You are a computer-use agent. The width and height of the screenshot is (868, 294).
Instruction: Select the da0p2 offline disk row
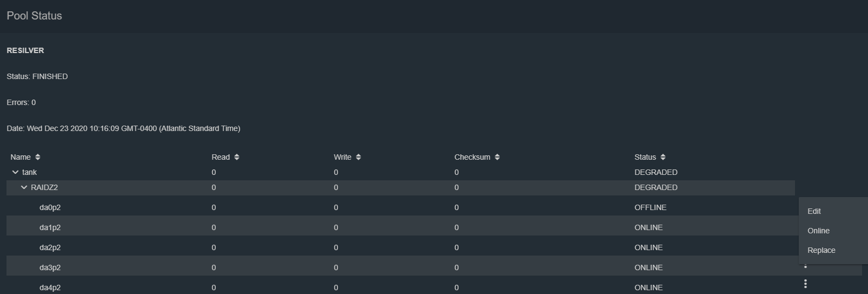click(x=401, y=207)
